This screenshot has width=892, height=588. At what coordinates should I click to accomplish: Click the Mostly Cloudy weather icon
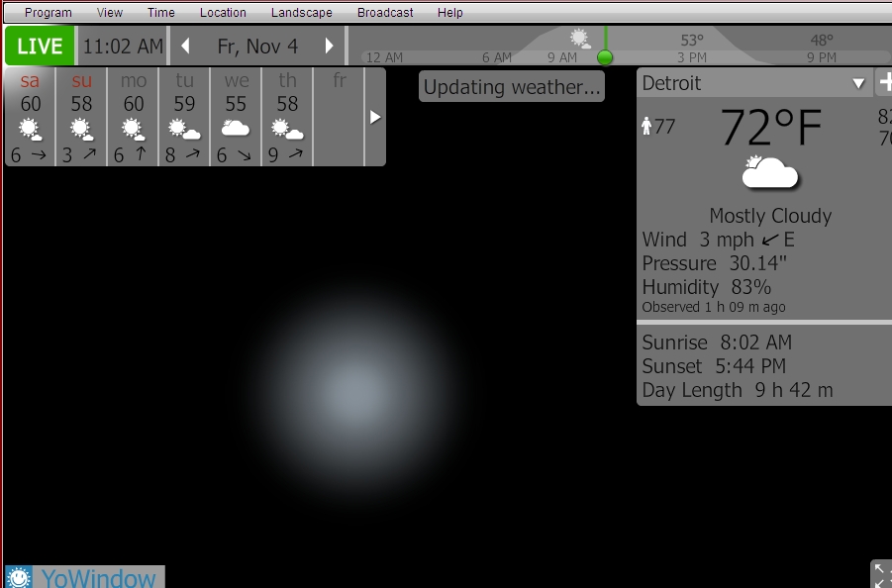pyautogui.click(x=769, y=173)
